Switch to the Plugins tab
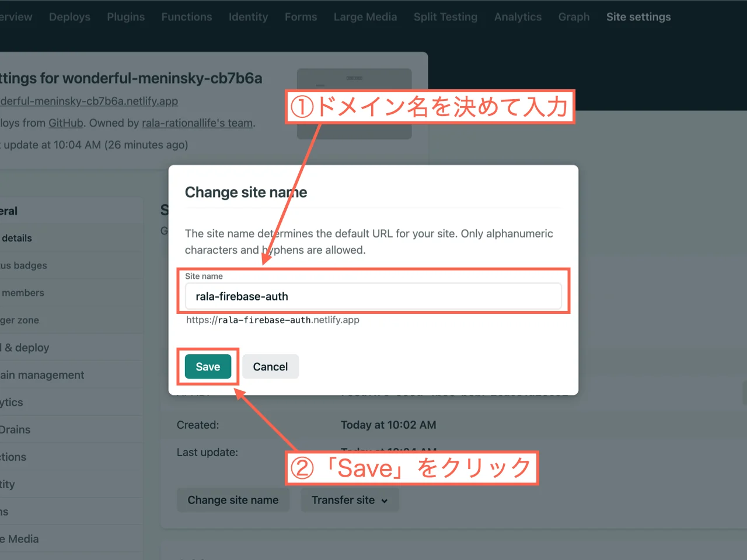This screenshot has height=560, width=747. [x=125, y=17]
